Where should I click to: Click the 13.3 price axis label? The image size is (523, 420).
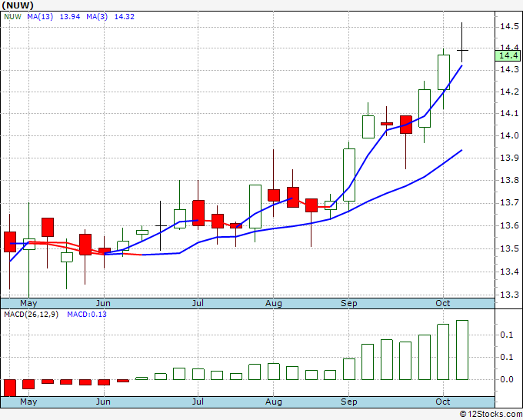509,295
